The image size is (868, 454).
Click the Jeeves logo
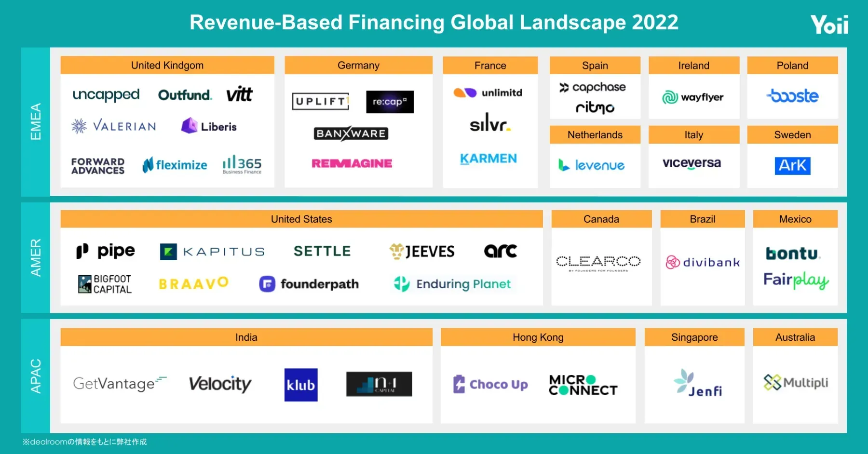tap(422, 251)
